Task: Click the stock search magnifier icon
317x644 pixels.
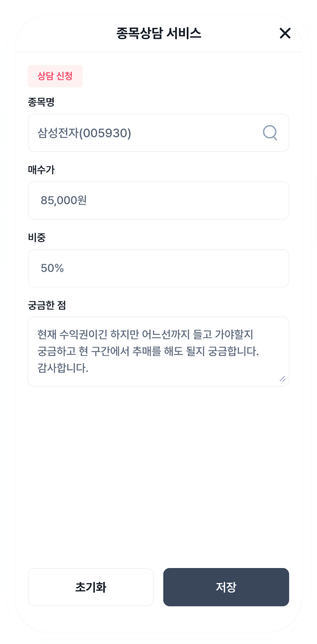Action: 270,133
